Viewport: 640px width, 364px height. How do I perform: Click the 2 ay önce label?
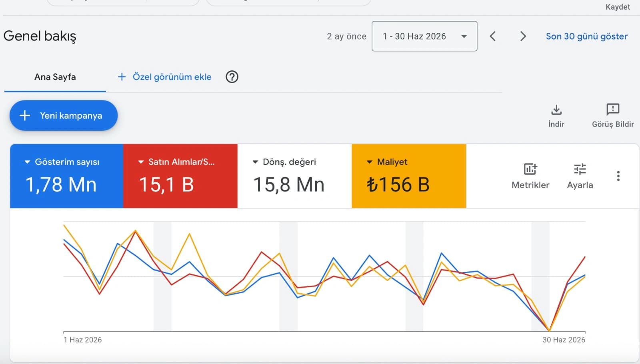(346, 36)
